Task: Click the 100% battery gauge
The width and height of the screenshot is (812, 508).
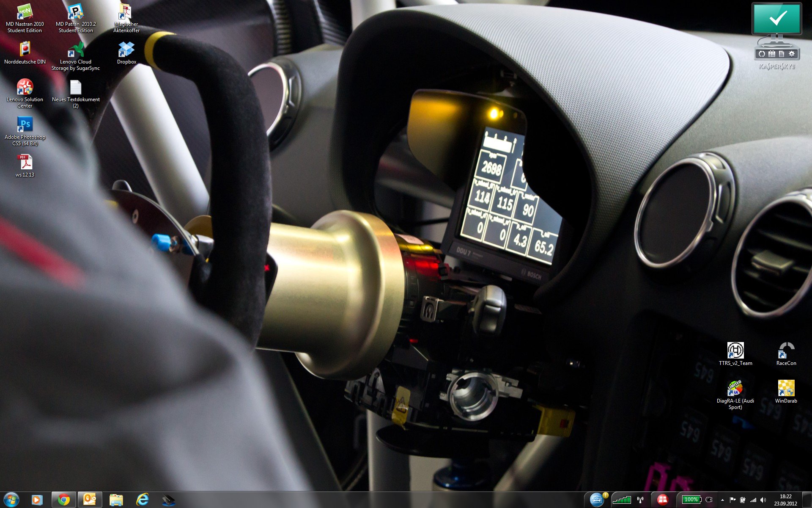Action: tap(691, 500)
